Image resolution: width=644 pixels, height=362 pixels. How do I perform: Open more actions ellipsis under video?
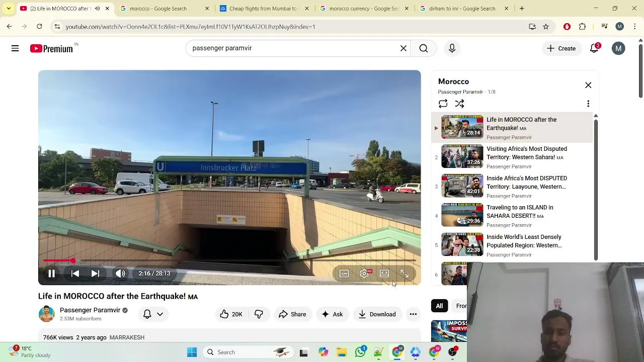[413, 314]
